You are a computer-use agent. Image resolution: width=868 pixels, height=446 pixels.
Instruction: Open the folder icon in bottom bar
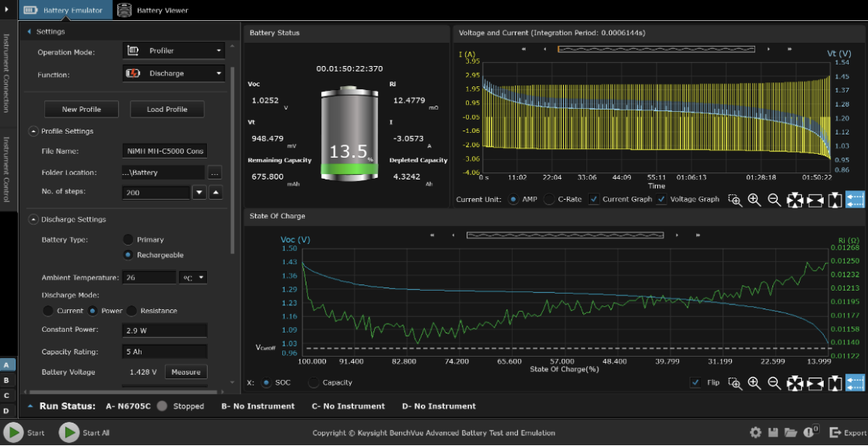(791, 433)
